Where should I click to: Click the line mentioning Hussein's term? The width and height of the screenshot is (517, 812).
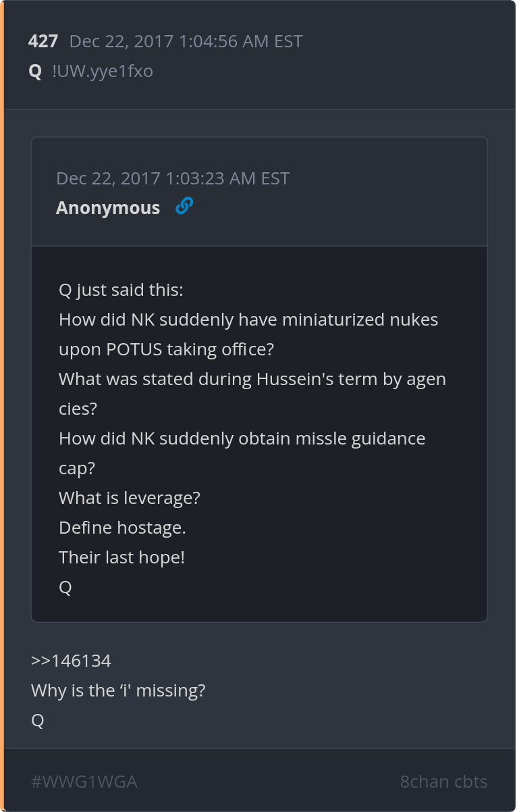pos(252,394)
